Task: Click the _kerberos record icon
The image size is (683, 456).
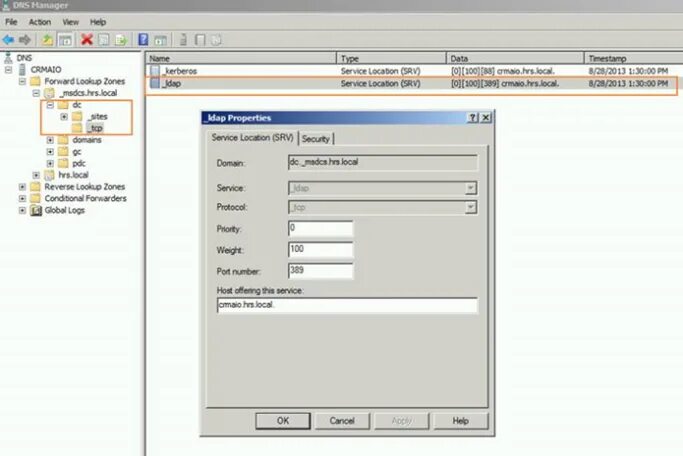Action: coord(155,71)
